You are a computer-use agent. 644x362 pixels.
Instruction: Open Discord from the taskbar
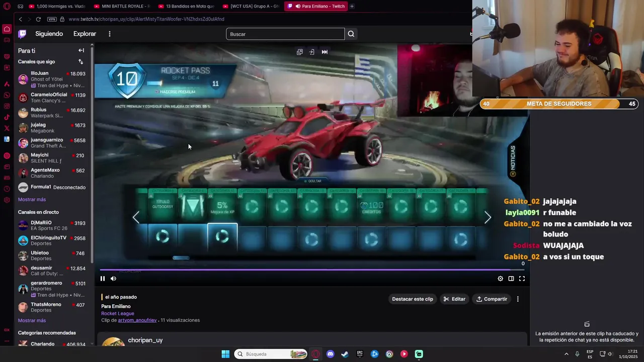coord(330,354)
